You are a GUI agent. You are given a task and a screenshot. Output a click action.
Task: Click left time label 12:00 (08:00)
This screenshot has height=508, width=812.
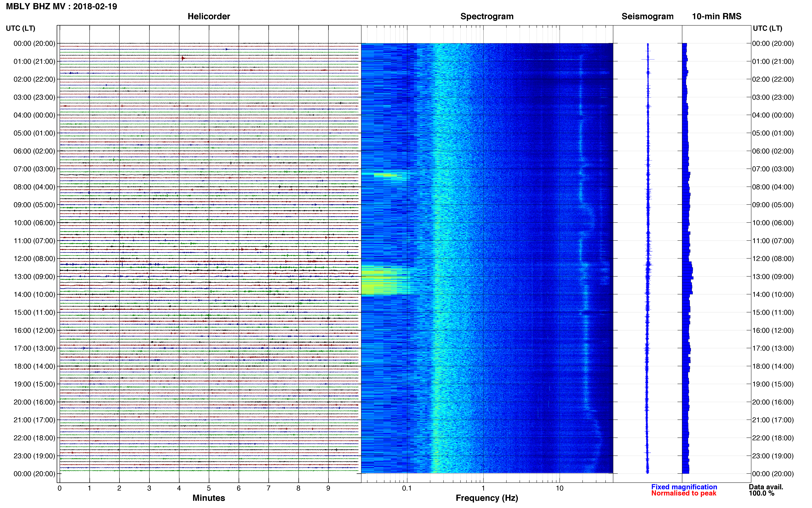(34, 259)
